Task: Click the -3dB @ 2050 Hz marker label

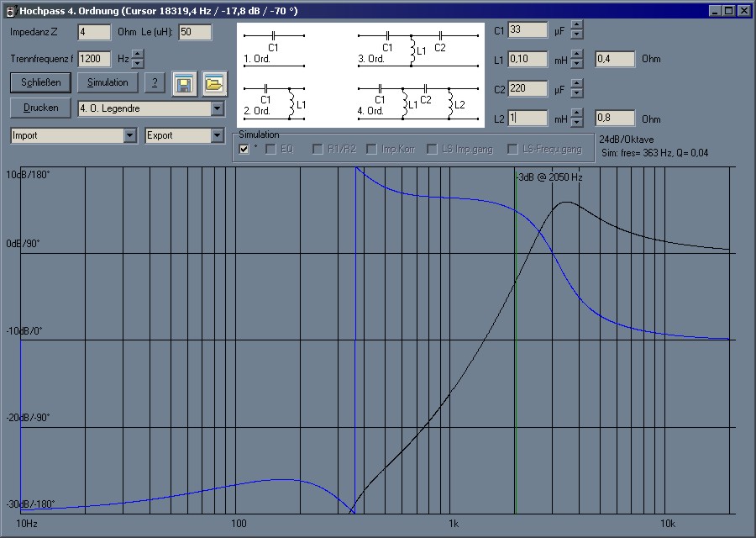Action: pos(549,177)
